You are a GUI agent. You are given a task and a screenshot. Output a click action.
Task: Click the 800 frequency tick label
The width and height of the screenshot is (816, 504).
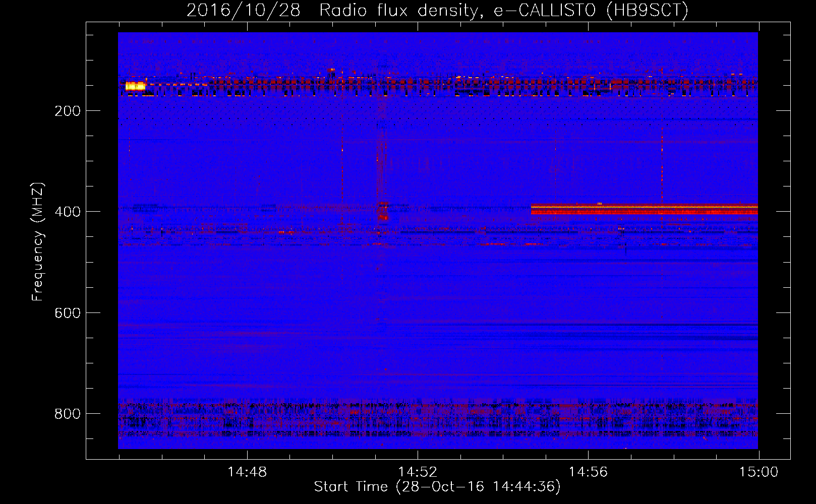point(67,414)
